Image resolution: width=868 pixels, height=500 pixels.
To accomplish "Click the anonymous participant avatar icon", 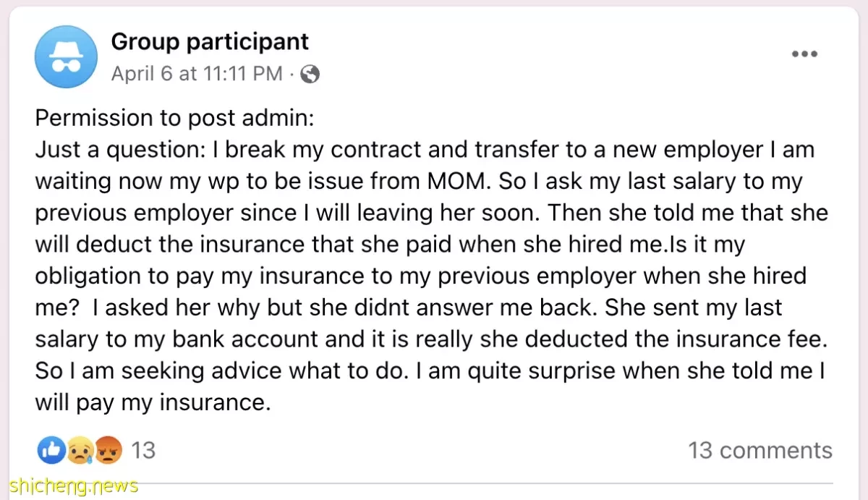I will click(66, 57).
